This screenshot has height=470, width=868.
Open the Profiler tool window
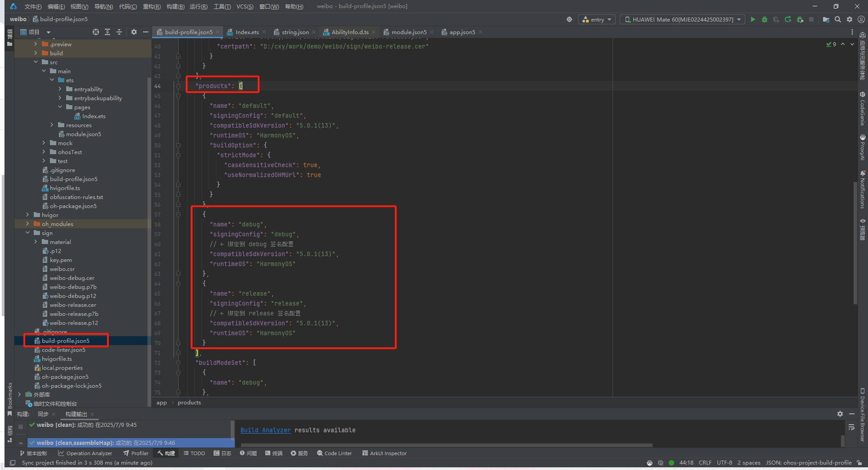(136, 453)
